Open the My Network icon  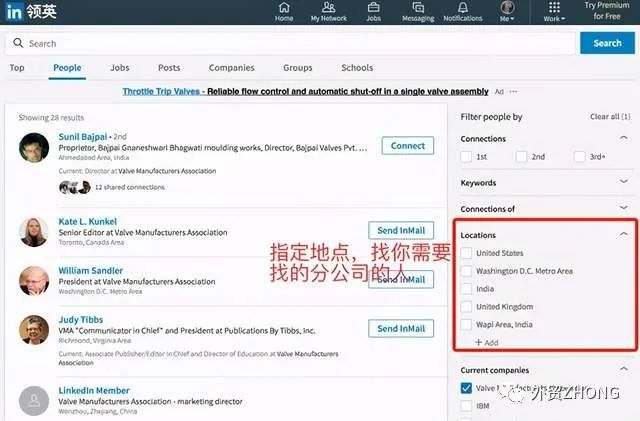(x=329, y=12)
